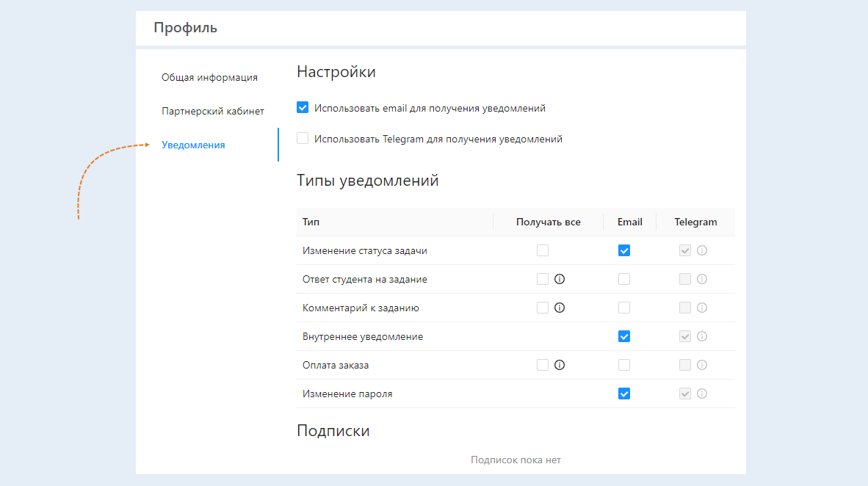Uncheck Email for Изменение статуса задачи
The height and width of the screenshot is (486, 868).
[624, 250]
